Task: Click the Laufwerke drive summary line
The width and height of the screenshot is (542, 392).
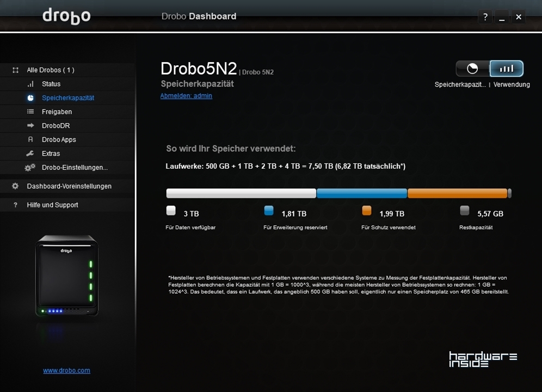Action: tap(286, 166)
